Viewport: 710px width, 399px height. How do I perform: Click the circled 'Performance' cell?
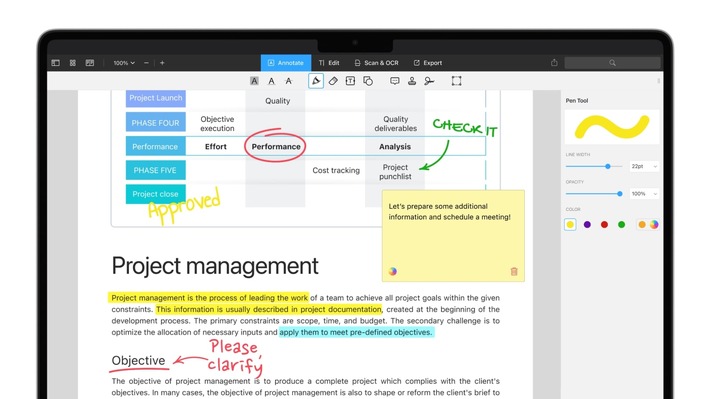coord(276,147)
